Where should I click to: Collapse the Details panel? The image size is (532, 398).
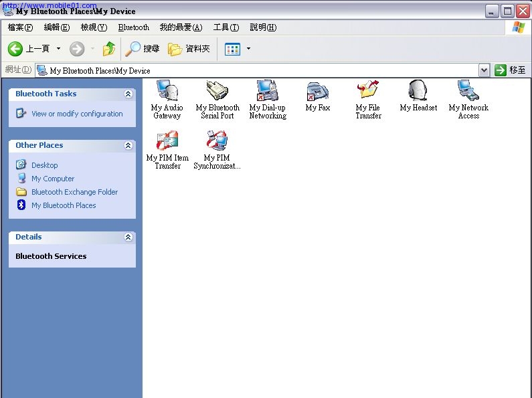tap(128, 237)
